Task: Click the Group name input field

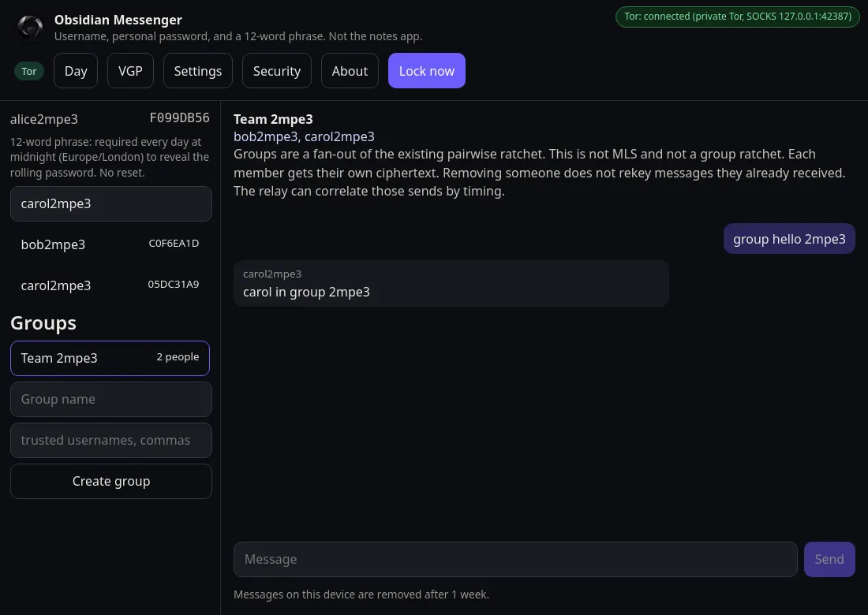Action: [x=111, y=399]
